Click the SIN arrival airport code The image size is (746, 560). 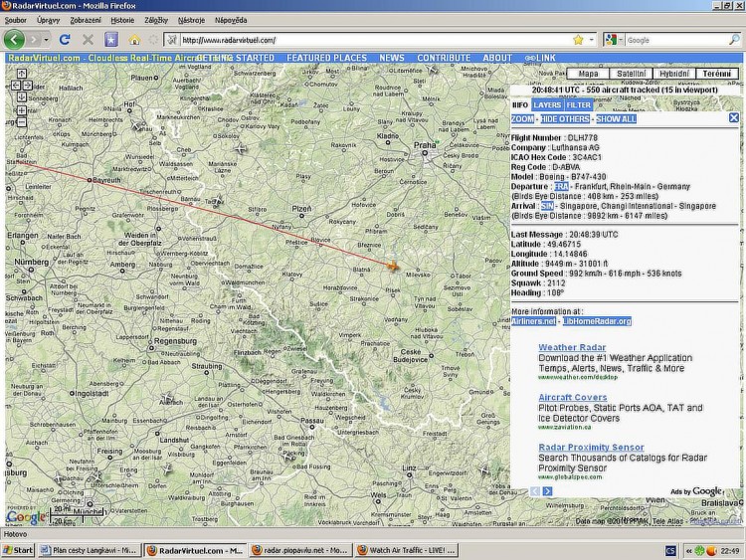547,206
